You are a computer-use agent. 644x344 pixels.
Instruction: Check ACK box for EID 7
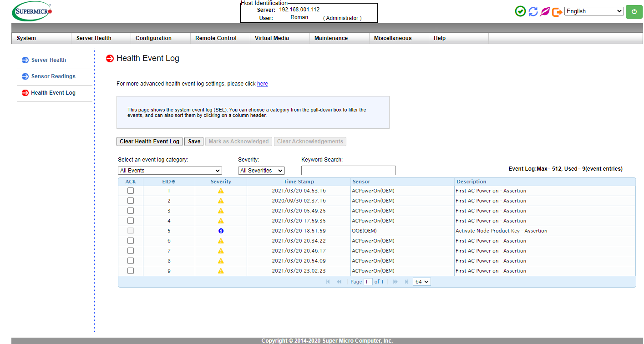[131, 251]
